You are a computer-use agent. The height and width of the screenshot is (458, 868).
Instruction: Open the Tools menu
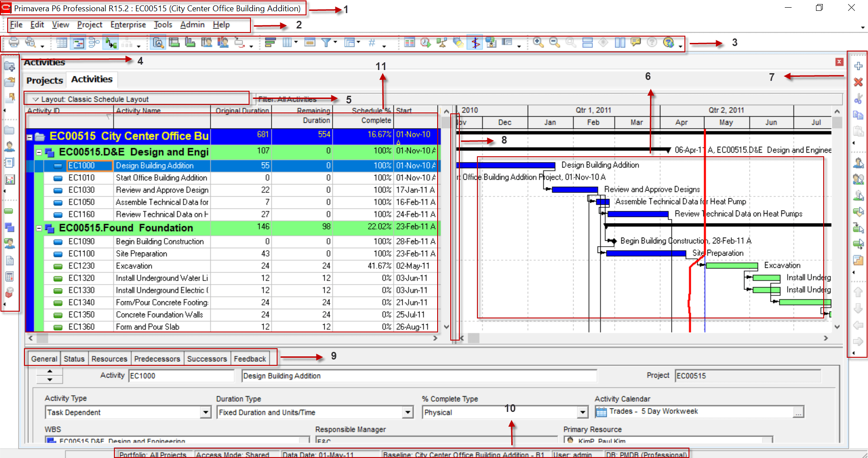pyautogui.click(x=163, y=25)
